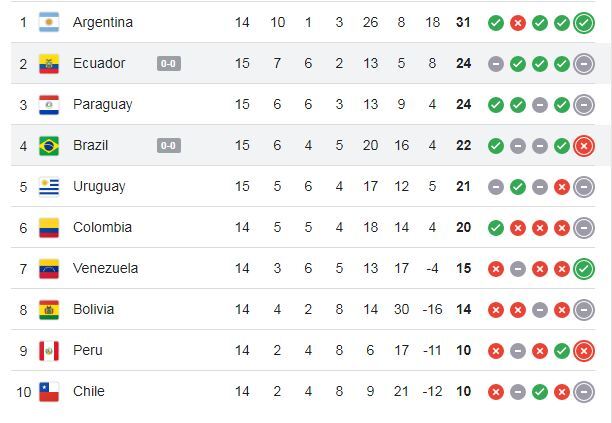Select Argentina's latest win result icon
The width and height of the screenshot is (612, 423).
(x=584, y=23)
